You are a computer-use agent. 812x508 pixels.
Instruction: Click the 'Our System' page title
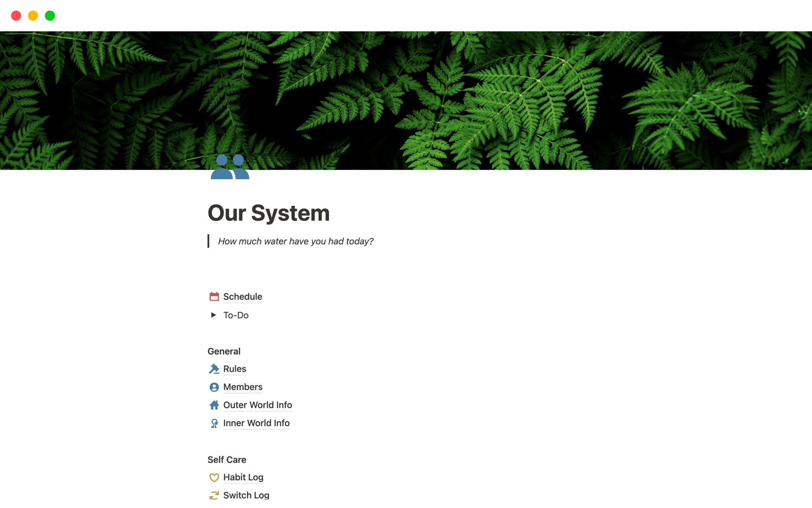[268, 213]
